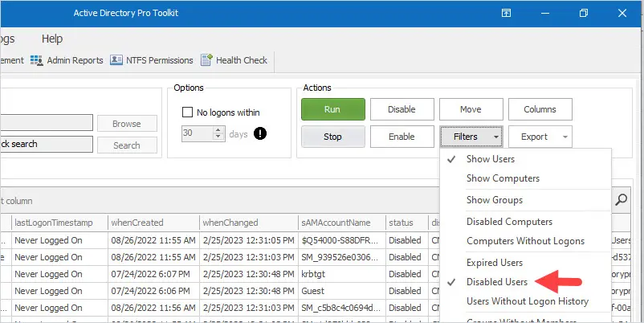Viewport: 644px width, 323px height.
Task: Open the Help menu
Action: (x=52, y=39)
